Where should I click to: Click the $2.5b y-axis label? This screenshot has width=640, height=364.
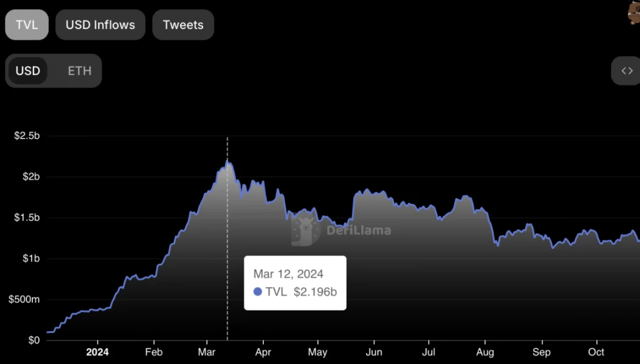click(x=27, y=136)
